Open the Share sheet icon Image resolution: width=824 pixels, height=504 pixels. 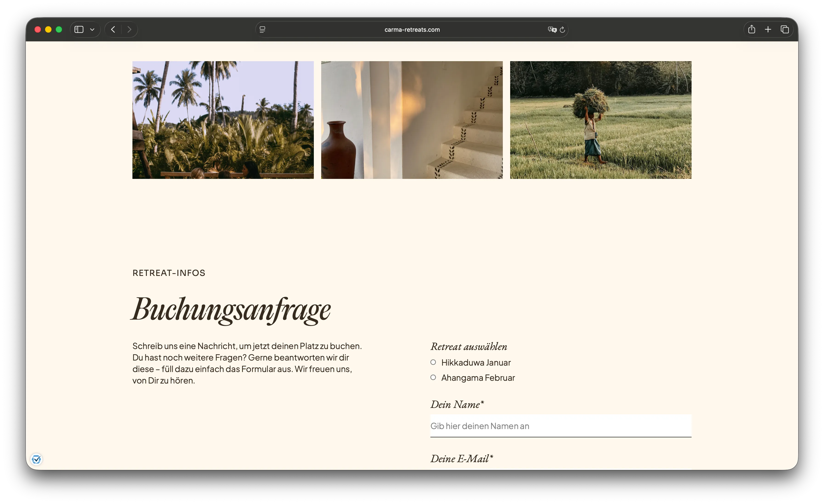coord(751,29)
